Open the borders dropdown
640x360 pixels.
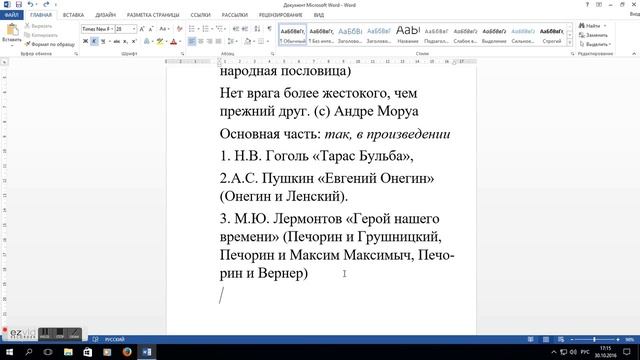[x=267, y=41]
